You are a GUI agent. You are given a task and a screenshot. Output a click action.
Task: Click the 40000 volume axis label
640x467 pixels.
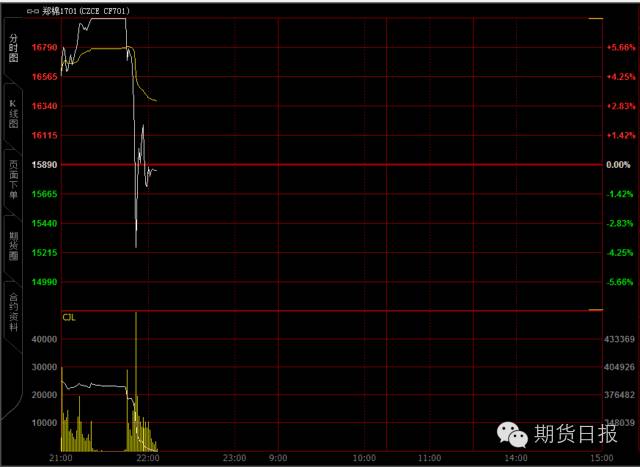pyautogui.click(x=44, y=339)
